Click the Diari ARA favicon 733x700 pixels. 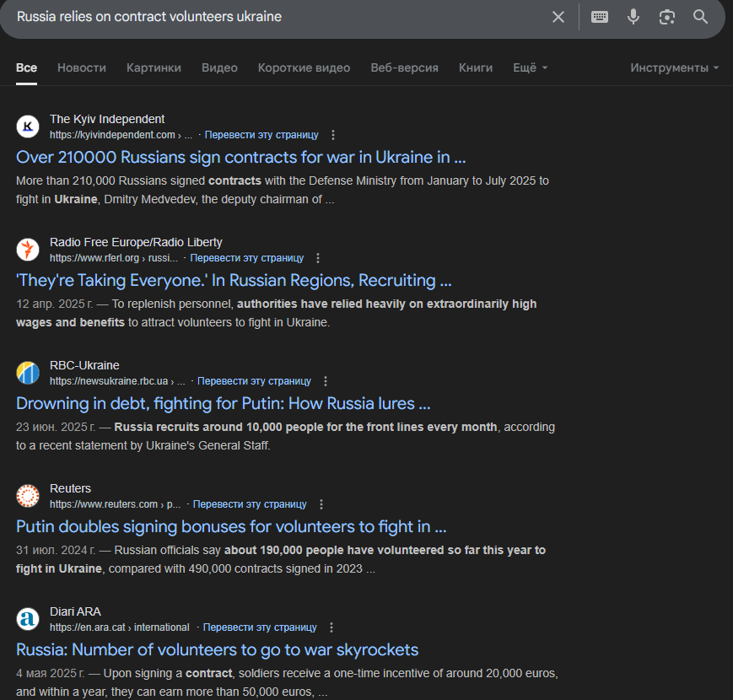coord(28,619)
